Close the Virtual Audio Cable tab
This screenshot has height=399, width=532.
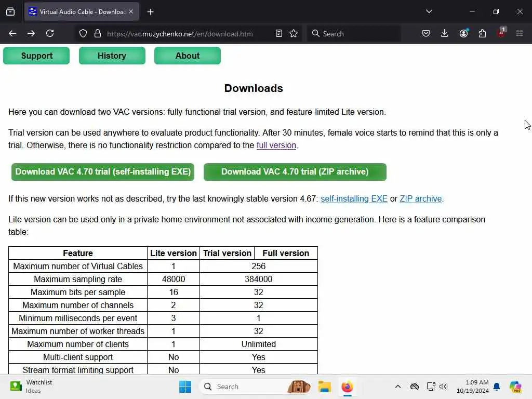tap(131, 11)
